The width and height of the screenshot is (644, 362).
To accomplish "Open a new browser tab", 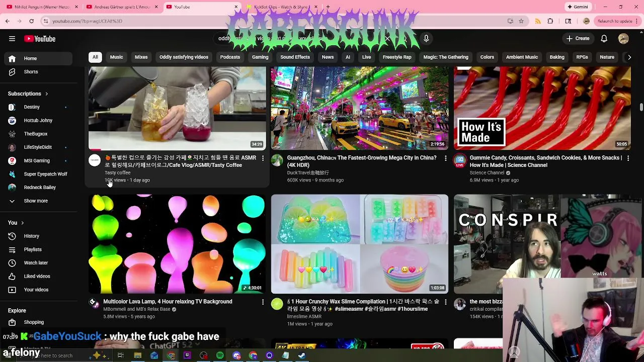I will 328,7.
